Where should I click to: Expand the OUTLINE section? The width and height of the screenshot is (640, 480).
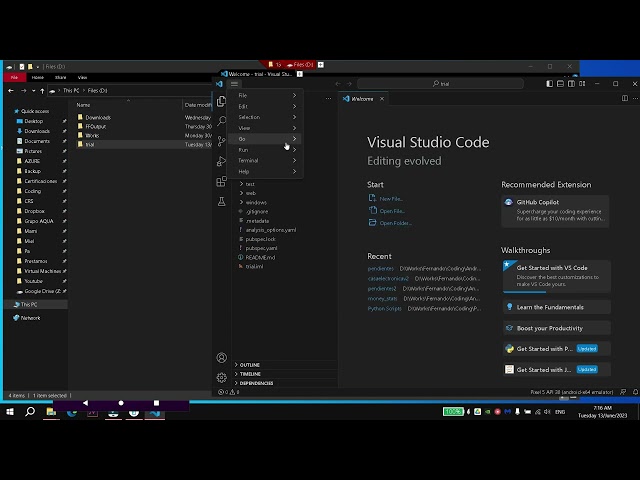(249, 365)
